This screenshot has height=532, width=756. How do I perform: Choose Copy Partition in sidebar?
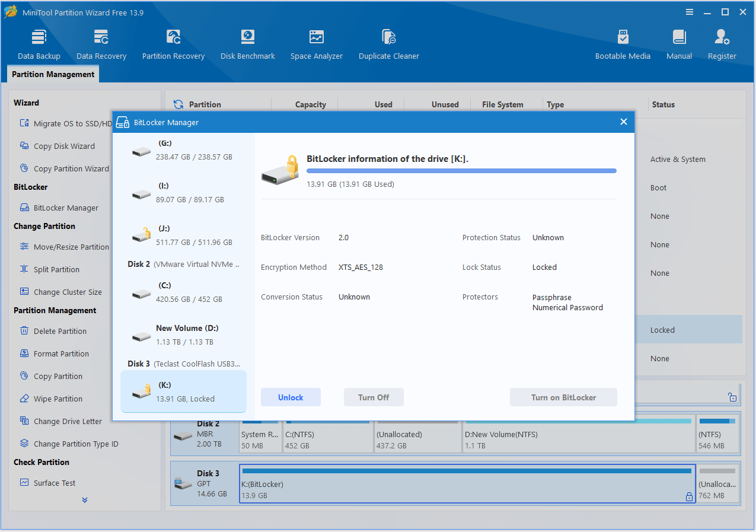pyautogui.click(x=52, y=376)
